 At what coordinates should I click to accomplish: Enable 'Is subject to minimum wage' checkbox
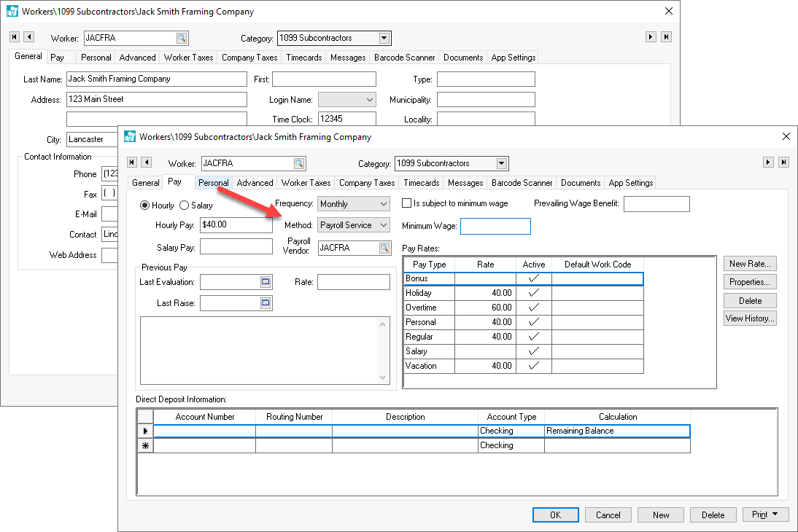point(407,203)
